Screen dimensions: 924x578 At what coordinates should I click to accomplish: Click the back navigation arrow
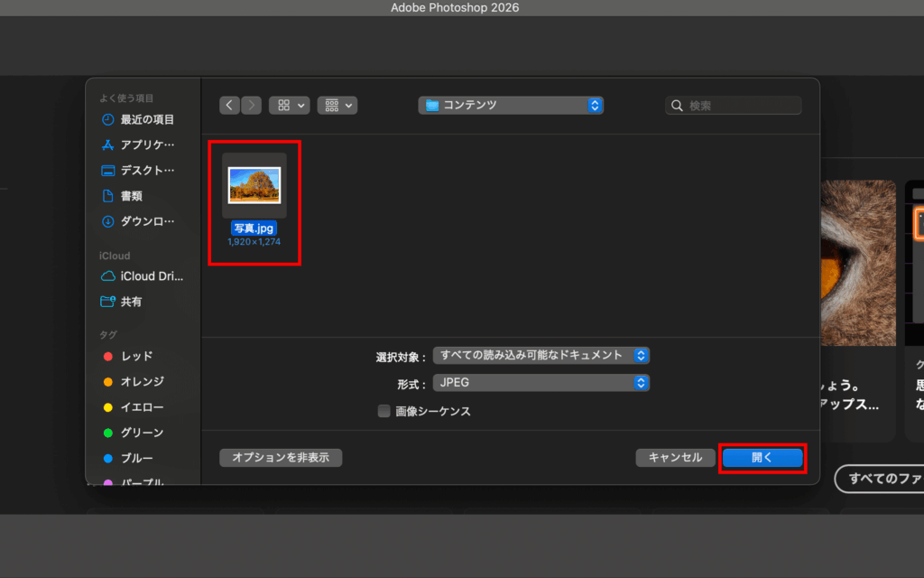click(x=230, y=106)
